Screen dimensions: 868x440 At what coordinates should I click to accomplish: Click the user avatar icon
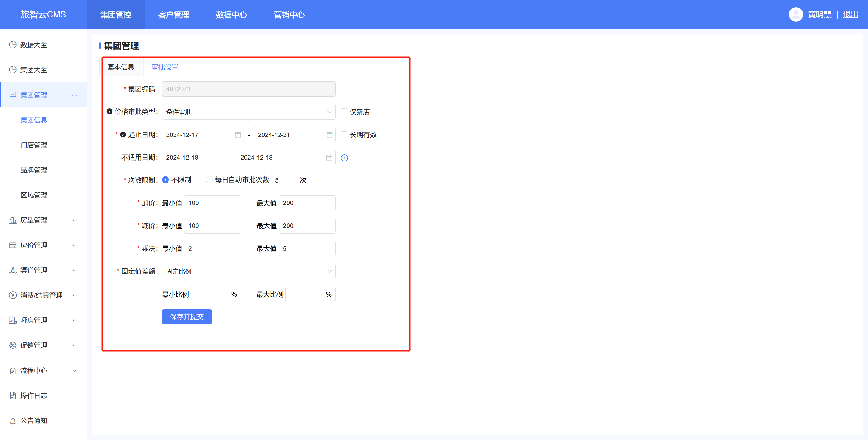796,14
